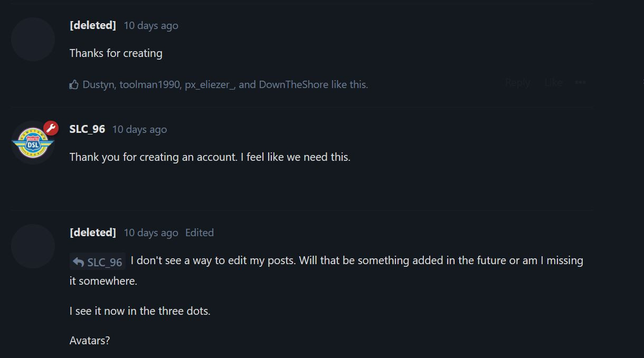Like the 'Thanks for creating' comment

pyautogui.click(x=553, y=83)
